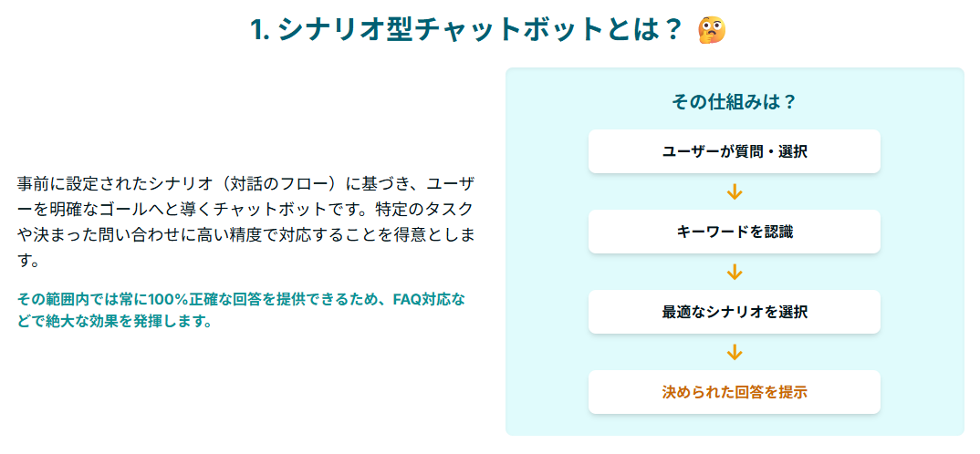The height and width of the screenshot is (454, 980).
Task: Click the last paragraph line ending す。
Action: [x=29, y=261]
